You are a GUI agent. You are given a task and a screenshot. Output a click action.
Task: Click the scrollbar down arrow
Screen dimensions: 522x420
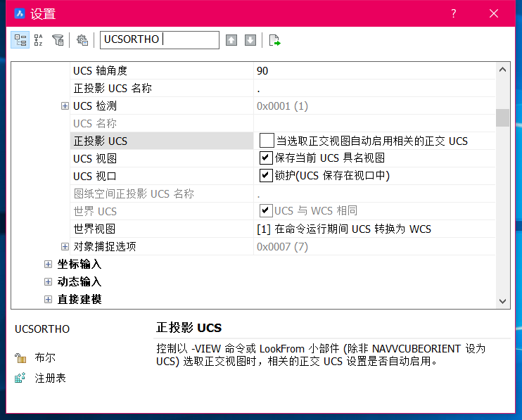[x=502, y=300]
